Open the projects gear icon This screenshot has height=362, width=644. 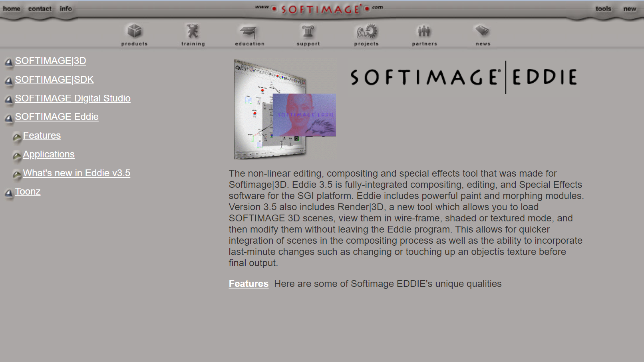366,31
